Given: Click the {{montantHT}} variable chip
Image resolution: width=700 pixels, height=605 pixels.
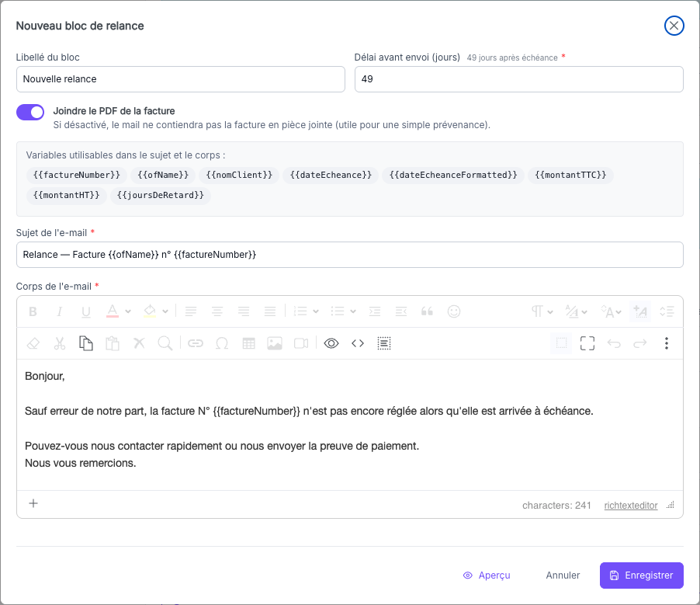Looking at the screenshot, I should [67, 195].
